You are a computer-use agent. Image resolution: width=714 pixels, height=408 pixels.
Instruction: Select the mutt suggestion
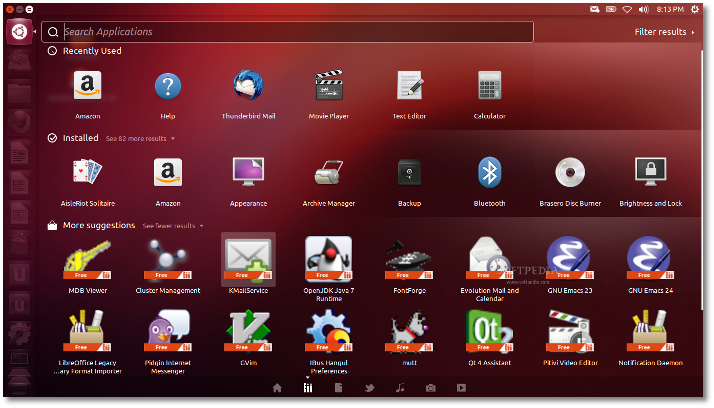click(x=409, y=331)
